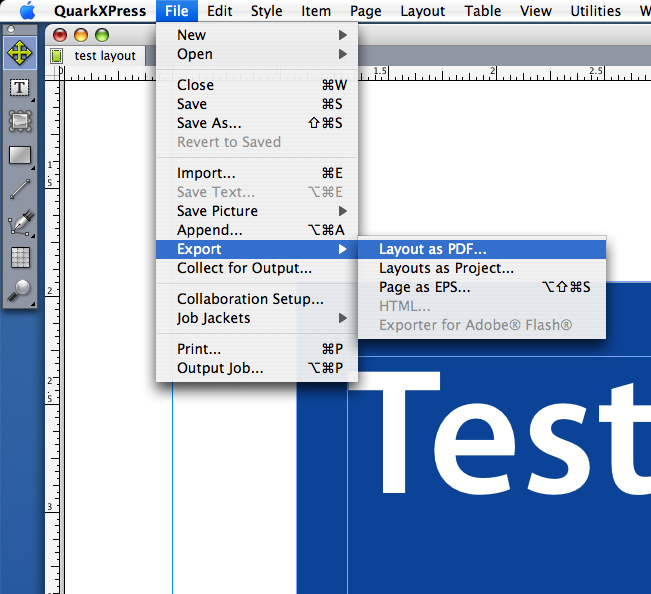Viewport: 651px width, 594px height.
Task: Expand the Job Jackets submenu
Action: [x=257, y=318]
